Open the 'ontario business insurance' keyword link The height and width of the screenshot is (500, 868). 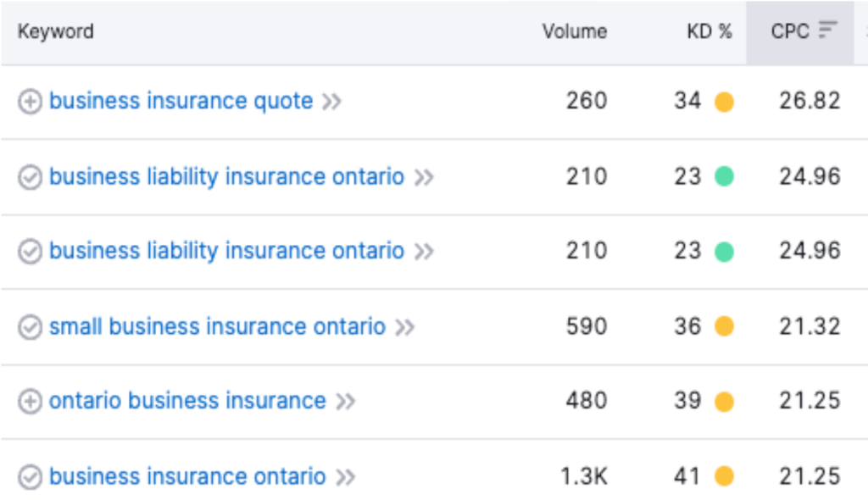[x=187, y=401]
